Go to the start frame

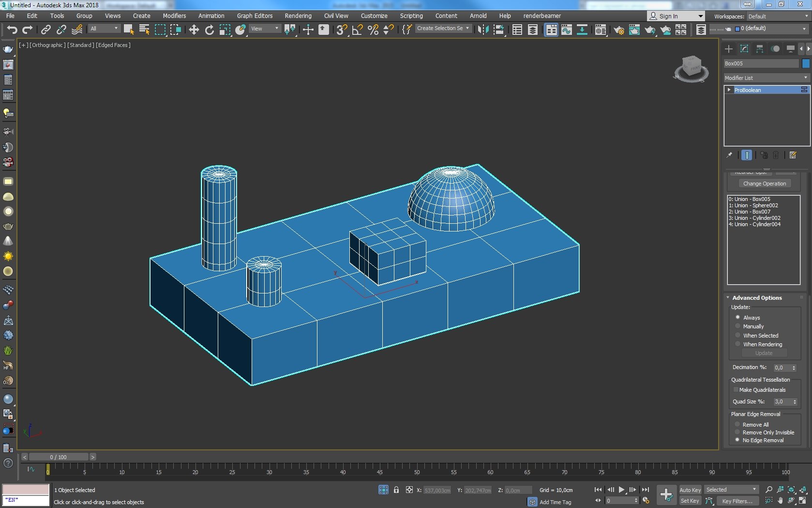(598, 490)
